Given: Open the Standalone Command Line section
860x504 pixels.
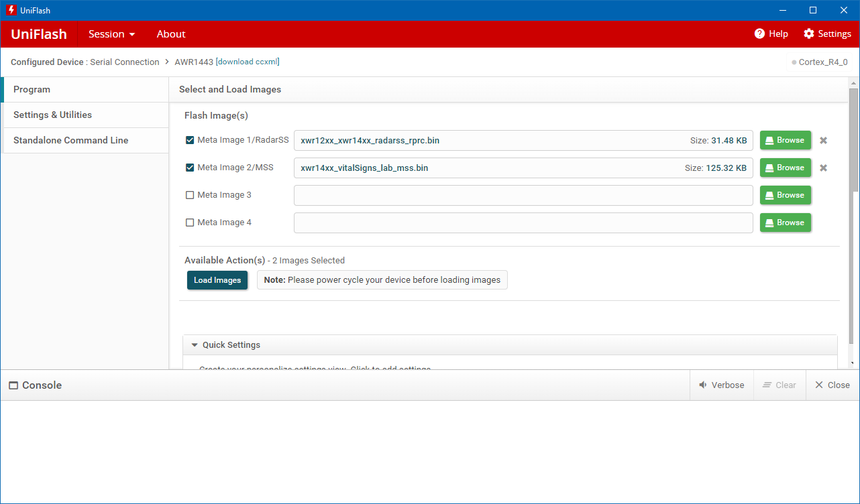Looking at the screenshot, I should [70, 140].
